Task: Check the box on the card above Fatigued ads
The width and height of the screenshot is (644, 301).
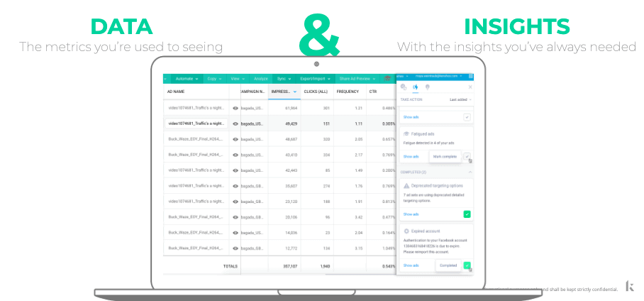Action: point(467,117)
